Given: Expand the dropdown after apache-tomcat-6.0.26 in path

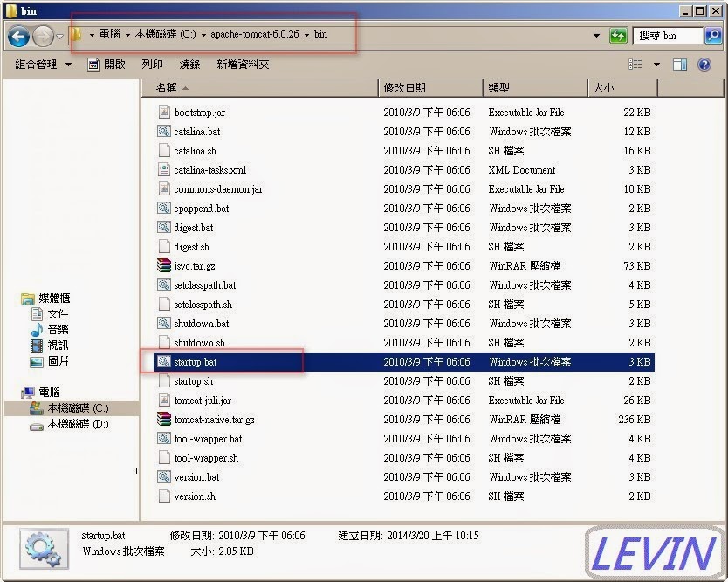Looking at the screenshot, I should pyautogui.click(x=307, y=35).
